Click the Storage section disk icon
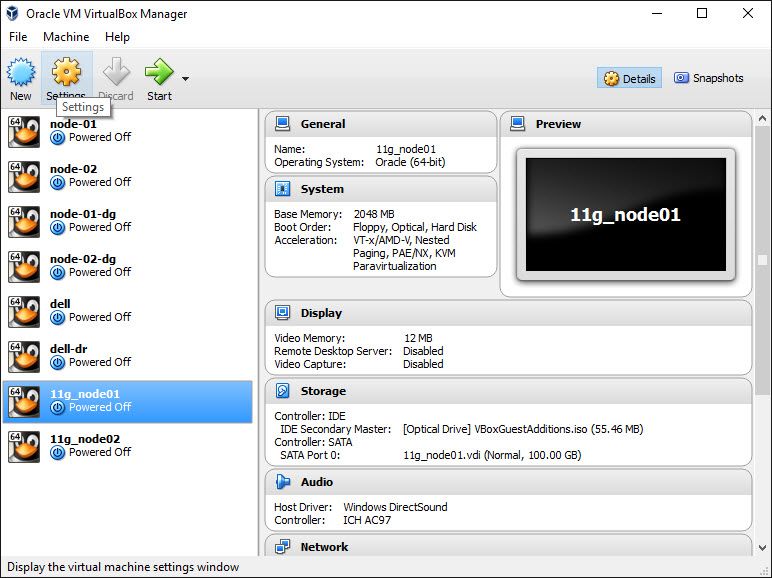 [x=282, y=390]
